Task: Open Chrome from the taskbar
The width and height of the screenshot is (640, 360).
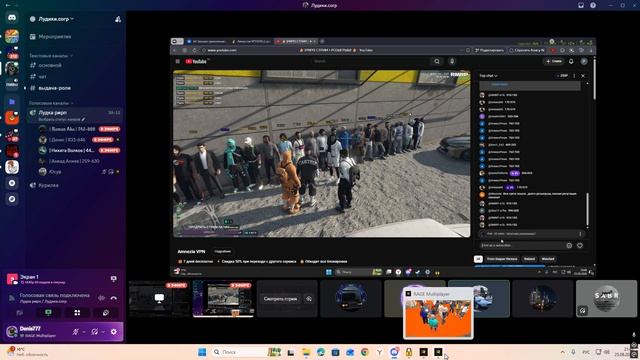Action: [x=364, y=352]
